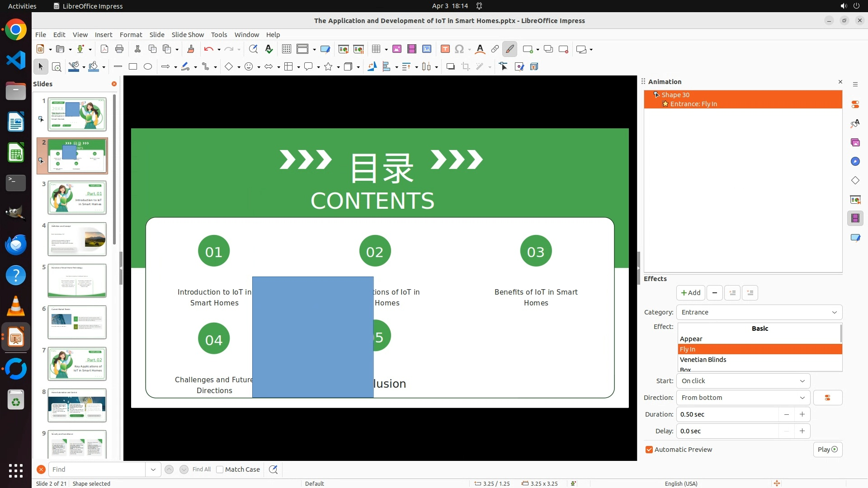
Task: Enable the Match Case checkbox
Action: (220, 469)
